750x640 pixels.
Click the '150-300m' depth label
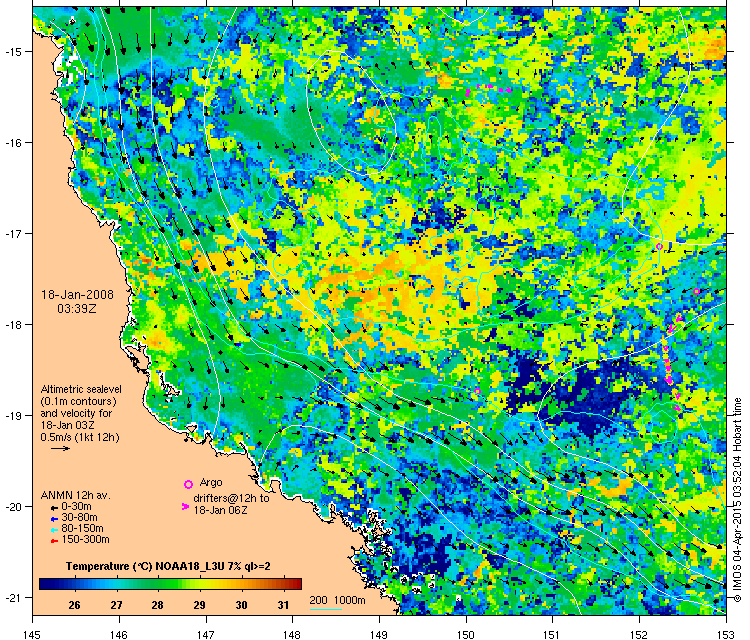coord(85,540)
